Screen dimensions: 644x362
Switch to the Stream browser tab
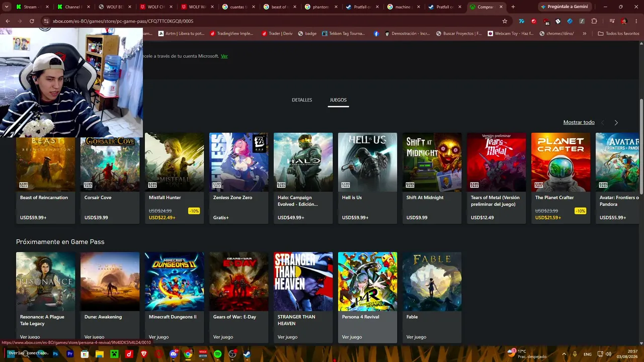pos(33,7)
